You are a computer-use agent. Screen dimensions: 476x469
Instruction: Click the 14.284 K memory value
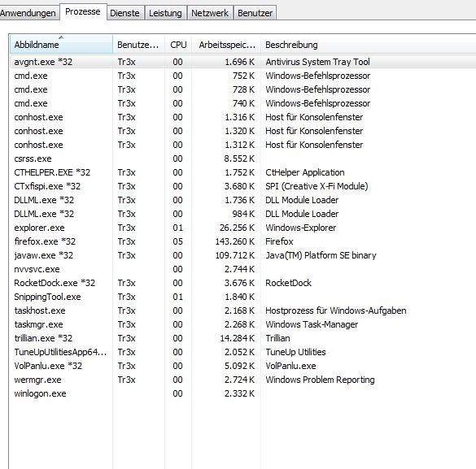pyautogui.click(x=237, y=338)
